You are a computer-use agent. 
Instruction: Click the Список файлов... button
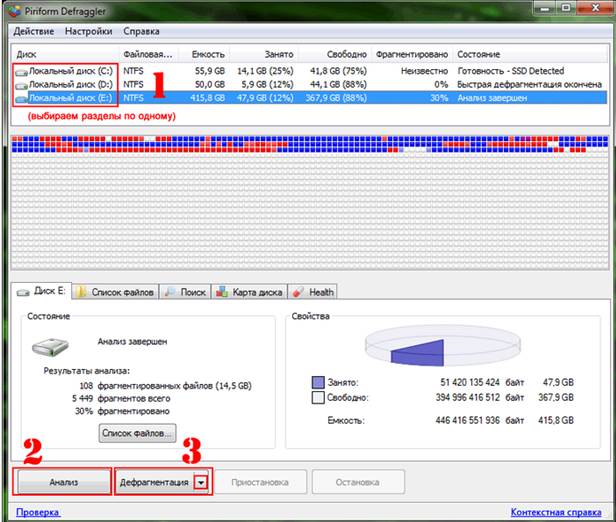coord(137,433)
